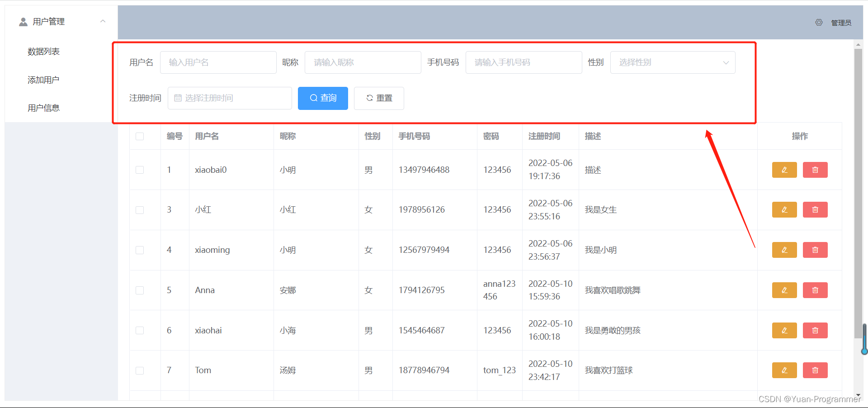Click the 注册时间 column header in table
Screen dimensions: 868x408
544,136
